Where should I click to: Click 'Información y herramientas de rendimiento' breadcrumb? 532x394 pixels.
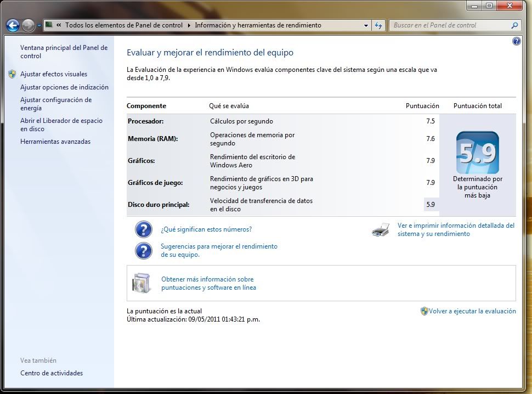point(258,25)
